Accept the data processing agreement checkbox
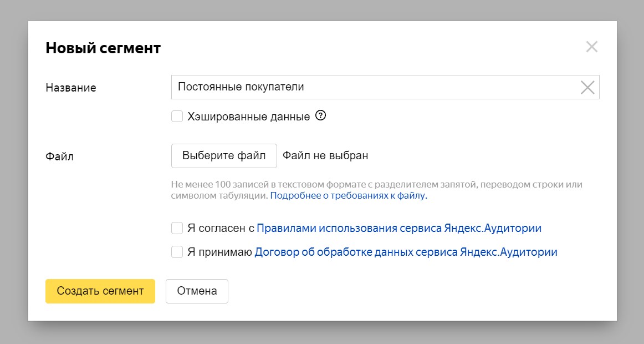The width and height of the screenshot is (644, 344). pos(177,251)
